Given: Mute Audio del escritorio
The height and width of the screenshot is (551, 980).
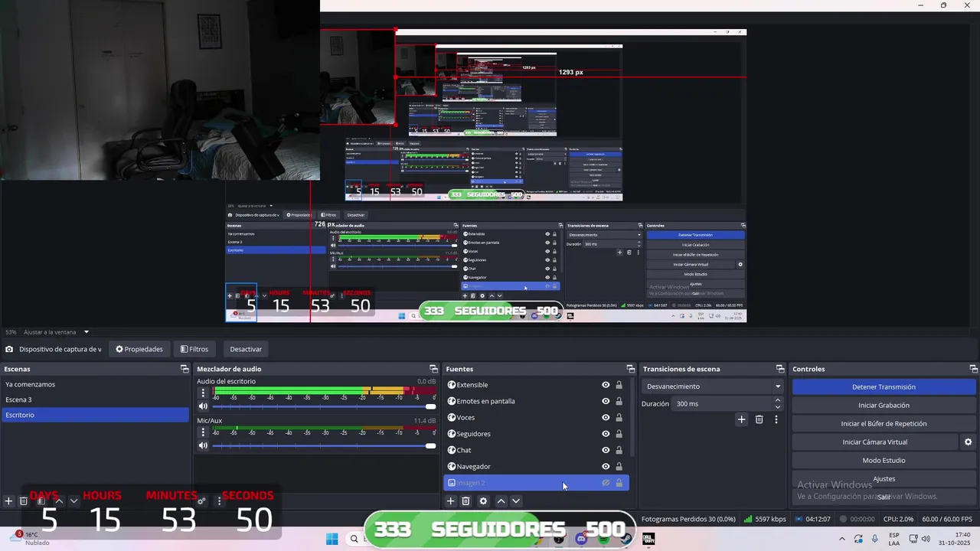Looking at the screenshot, I should click(203, 406).
